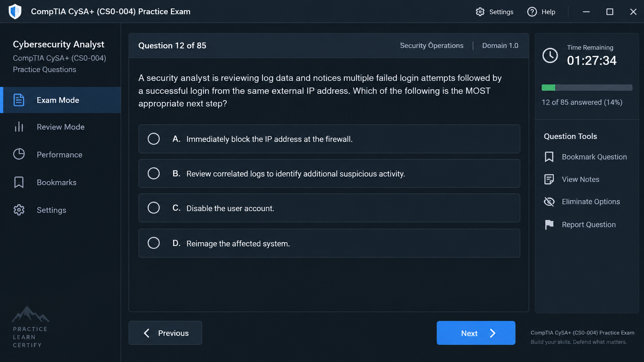Click the sidebar Settings gear icon
This screenshot has width=644, height=362.
(19, 210)
